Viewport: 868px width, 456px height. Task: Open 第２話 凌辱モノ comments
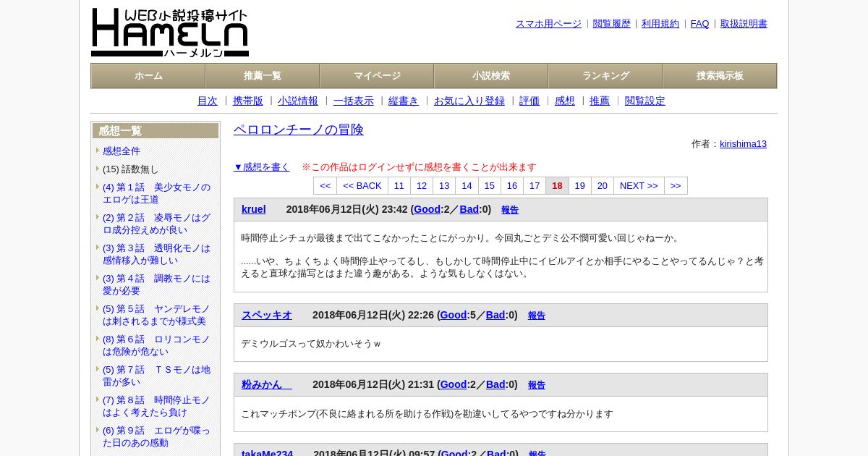156,224
